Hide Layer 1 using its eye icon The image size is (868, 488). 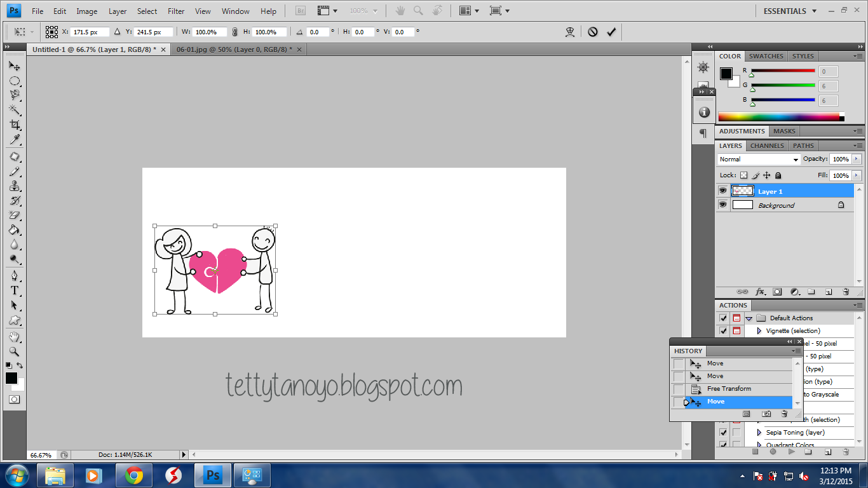coord(722,191)
